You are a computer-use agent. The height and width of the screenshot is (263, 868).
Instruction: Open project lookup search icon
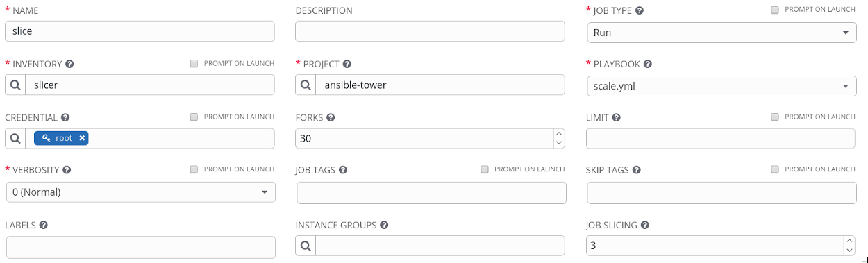point(306,85)
